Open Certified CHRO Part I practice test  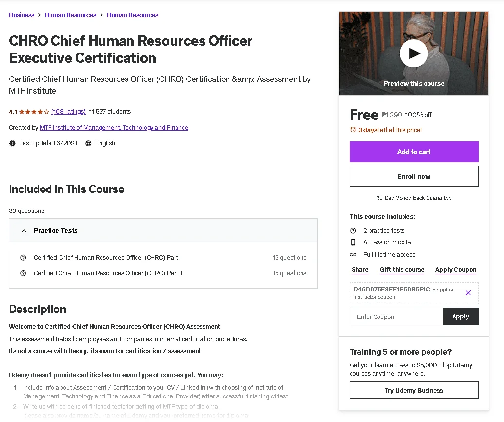pyautogui.click(x=107, y=257)
